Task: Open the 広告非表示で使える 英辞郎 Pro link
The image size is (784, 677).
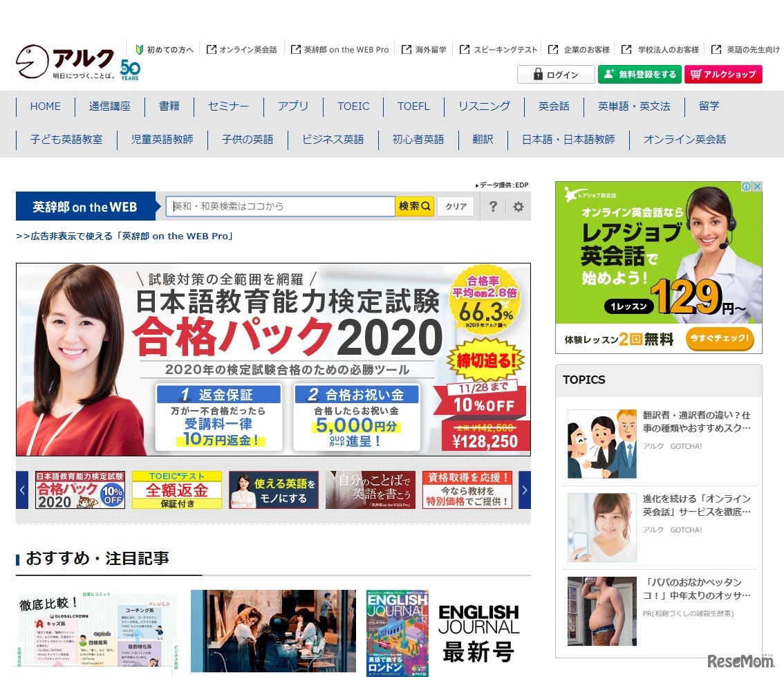Action: pyautogui.click(x=124, y=236)
